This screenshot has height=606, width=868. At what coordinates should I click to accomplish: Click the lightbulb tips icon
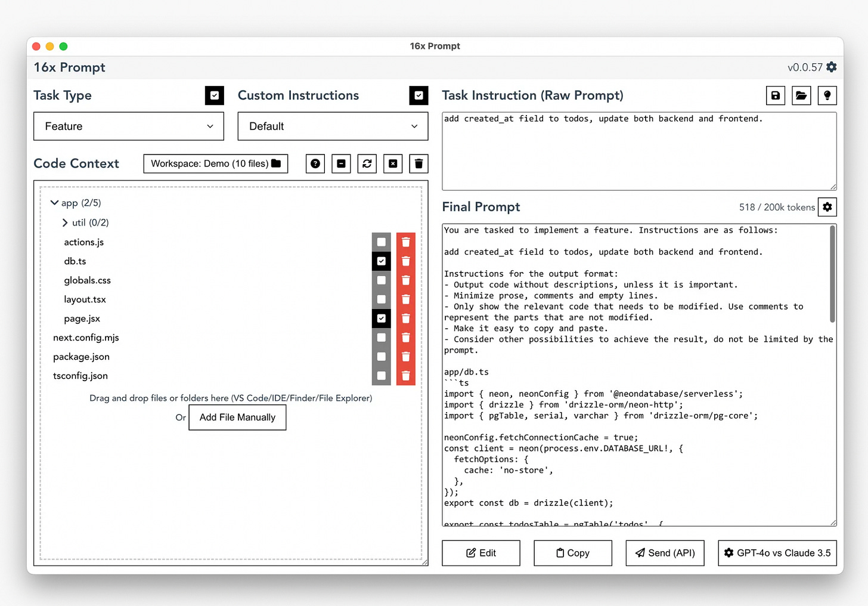pos(827,95)
